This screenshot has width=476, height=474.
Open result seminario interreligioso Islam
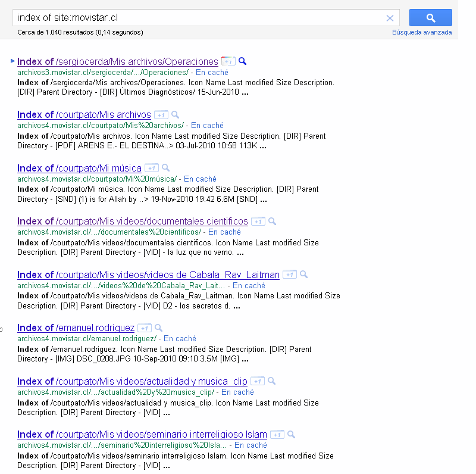[142, 435]
